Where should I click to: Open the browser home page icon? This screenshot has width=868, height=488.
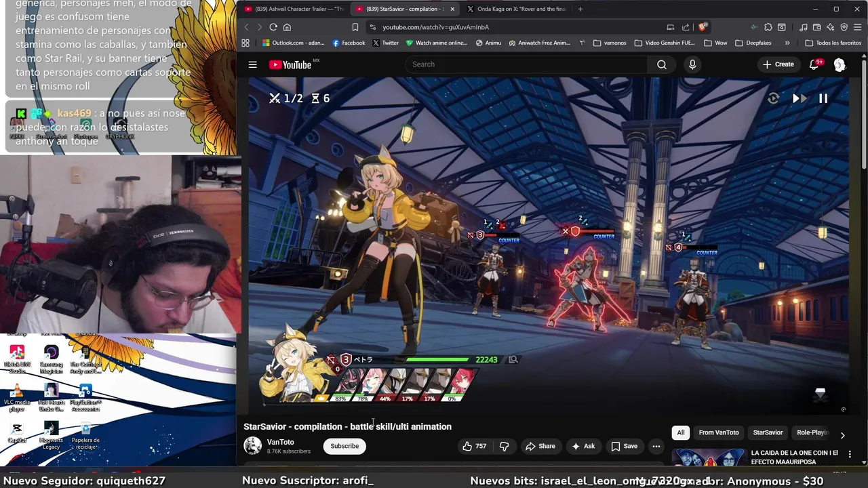click(287, 27)
